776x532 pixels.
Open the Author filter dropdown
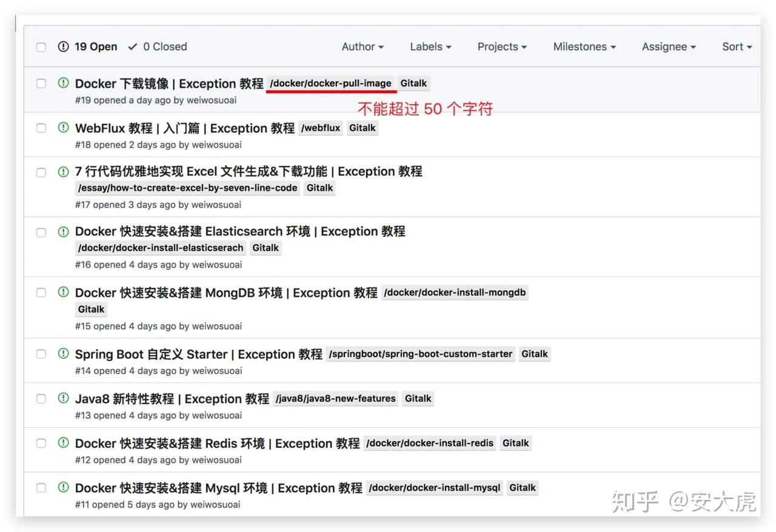click(x=362, y=47)
